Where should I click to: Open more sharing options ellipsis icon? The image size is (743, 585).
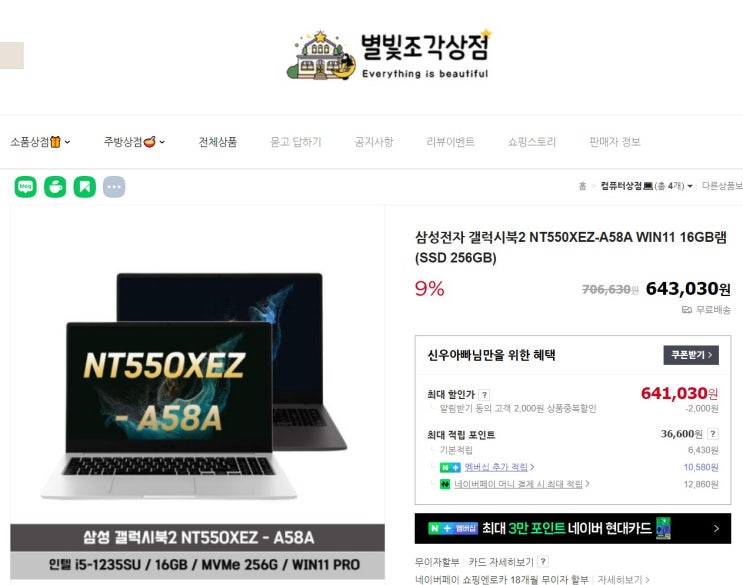(x=114, y=187)
